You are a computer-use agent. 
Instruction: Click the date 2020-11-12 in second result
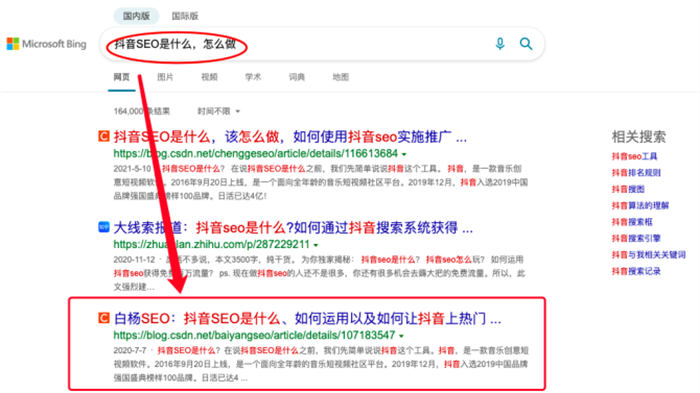pos(134,259)
